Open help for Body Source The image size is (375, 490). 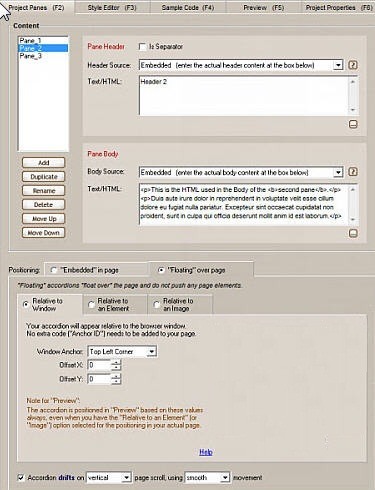point(353,172)
